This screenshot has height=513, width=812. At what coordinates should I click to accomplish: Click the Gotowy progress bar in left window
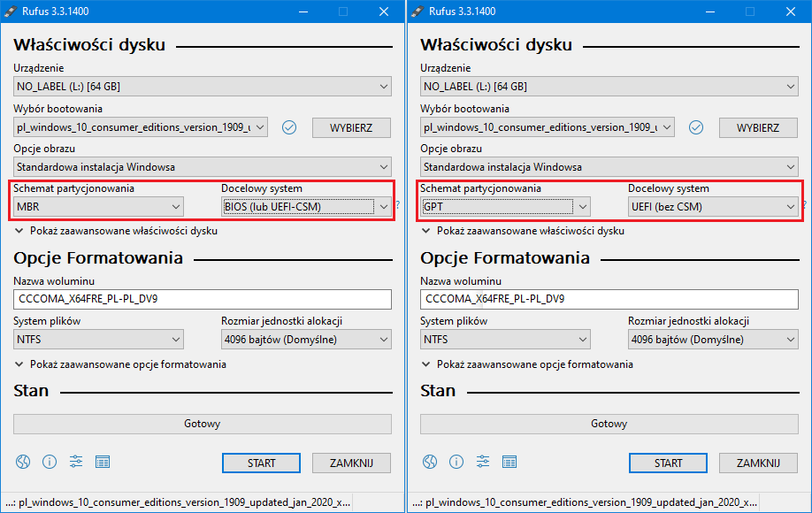click(203, 424)
